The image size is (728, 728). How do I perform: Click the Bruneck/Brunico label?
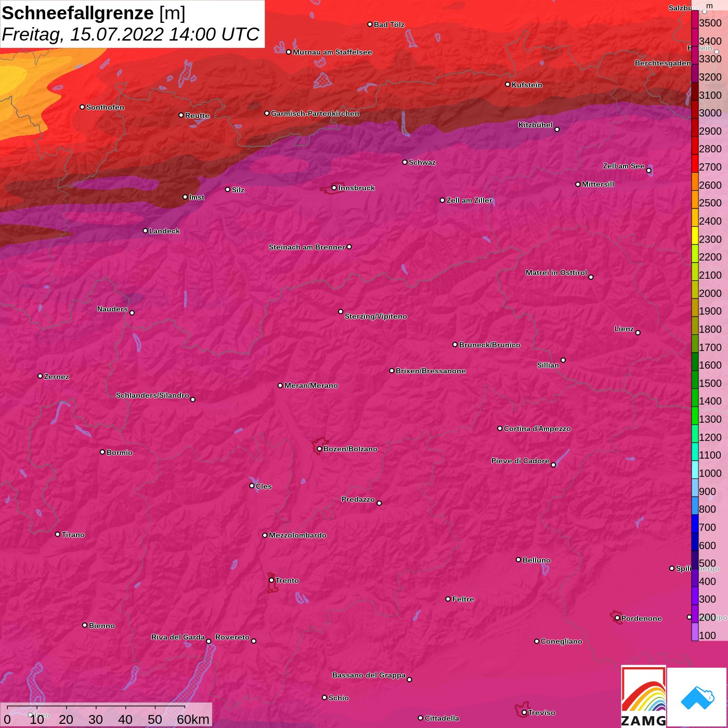pyautogui.click(x=490, y=345)
